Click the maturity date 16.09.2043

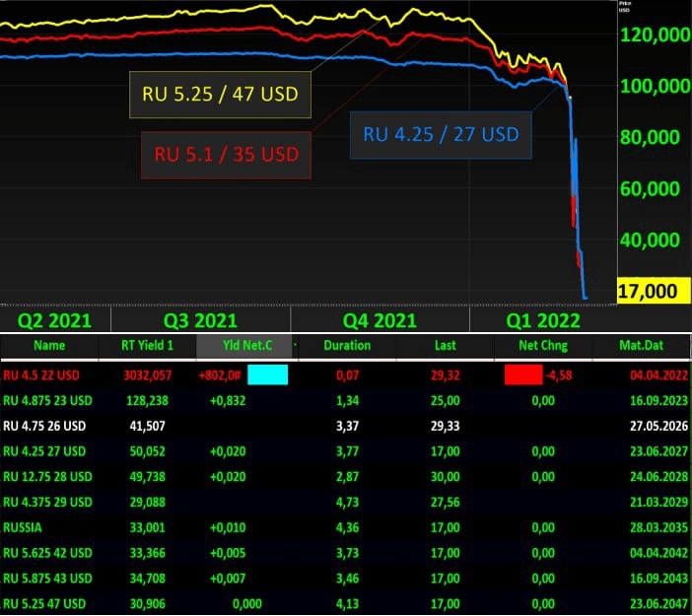658,578
